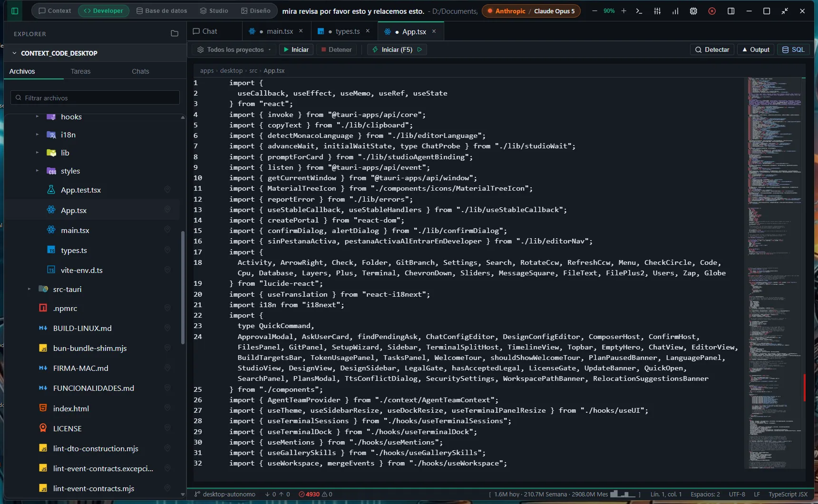818x504 pixels.
Task: Open the Output panel button
Action: 756,49
